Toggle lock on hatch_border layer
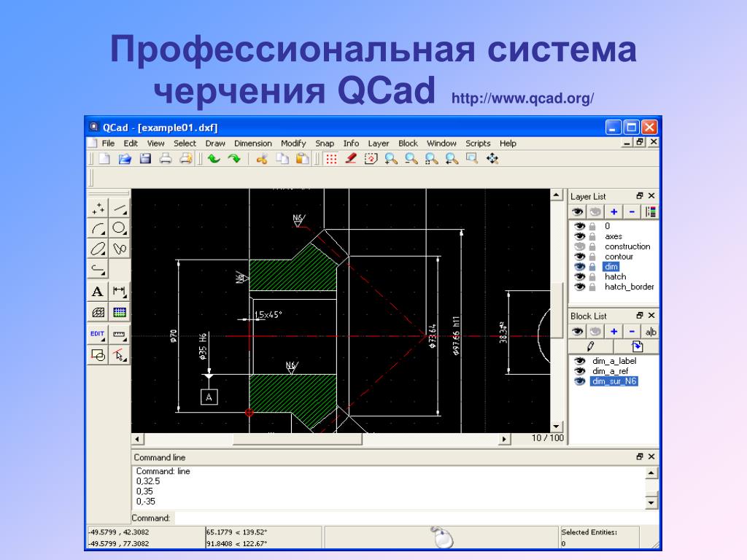Viewport: 747px width, 560px height. point(592,287)
